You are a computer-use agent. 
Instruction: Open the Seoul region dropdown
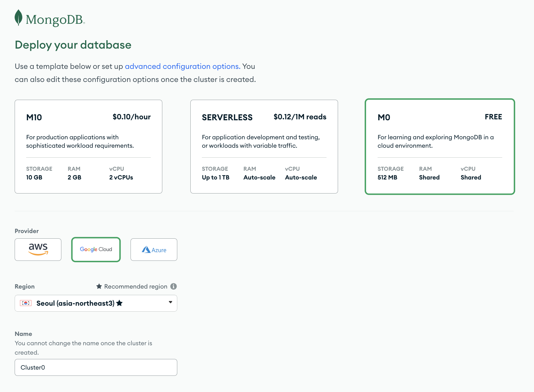tap(96, 303)
